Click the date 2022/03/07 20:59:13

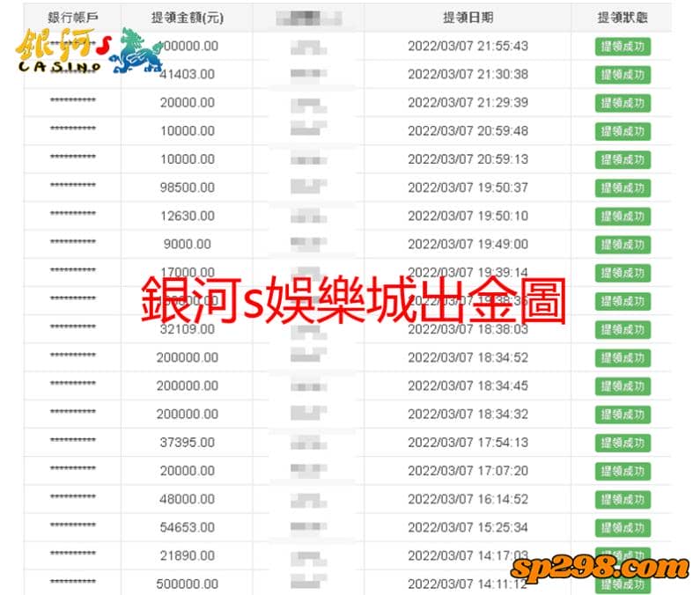pos(468,159)
